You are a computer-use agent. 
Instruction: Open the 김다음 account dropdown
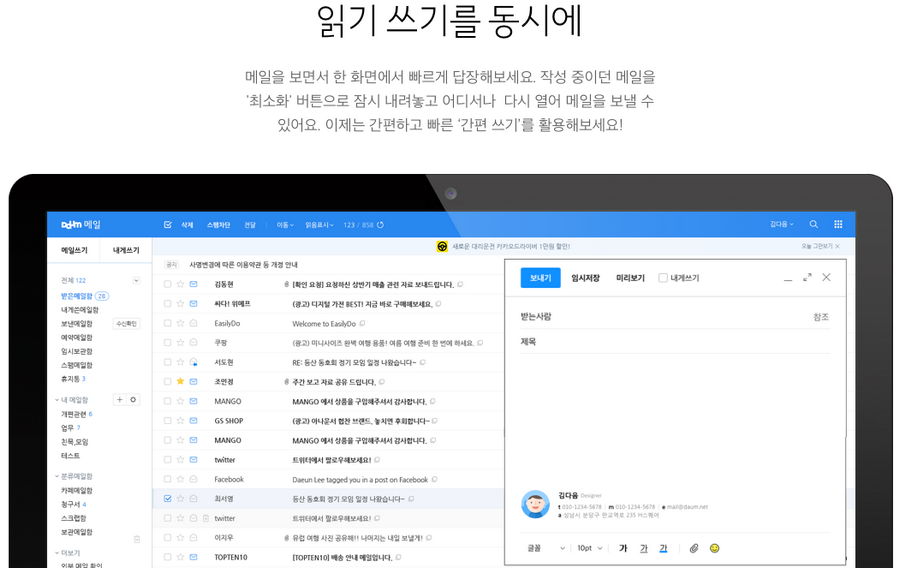coord(782,224)
